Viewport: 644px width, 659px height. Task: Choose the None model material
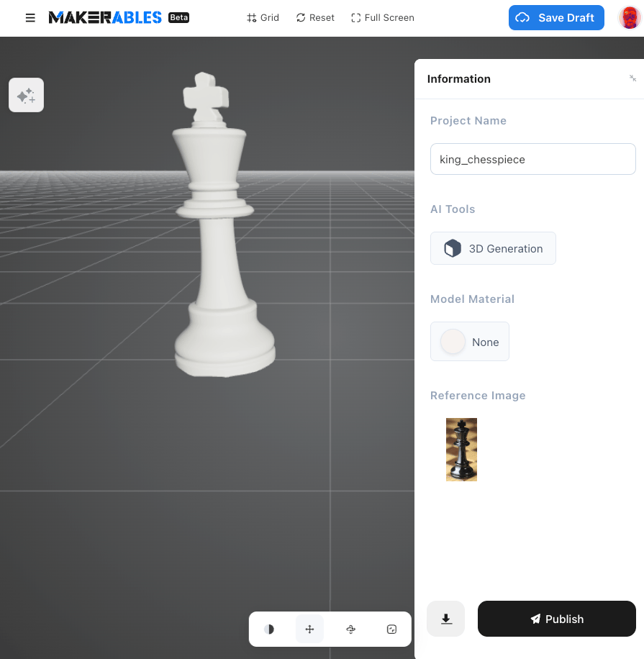pos(470,342)
